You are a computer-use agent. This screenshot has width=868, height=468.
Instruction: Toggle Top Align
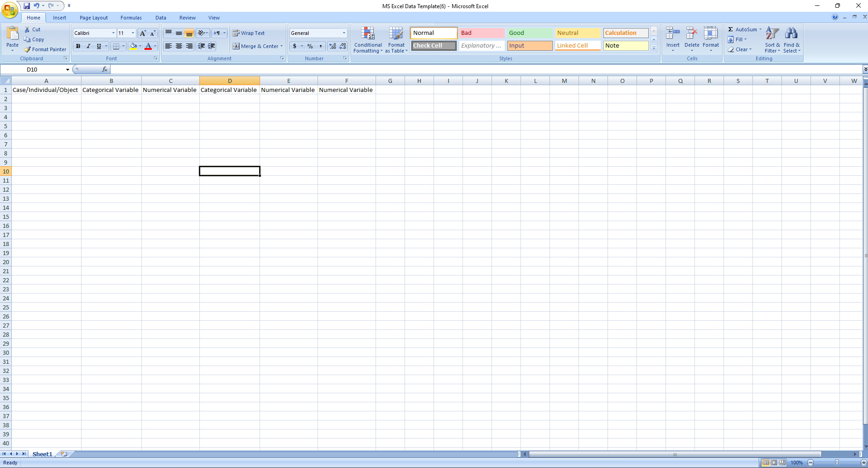pyautogui.click(x=169, y=33)
